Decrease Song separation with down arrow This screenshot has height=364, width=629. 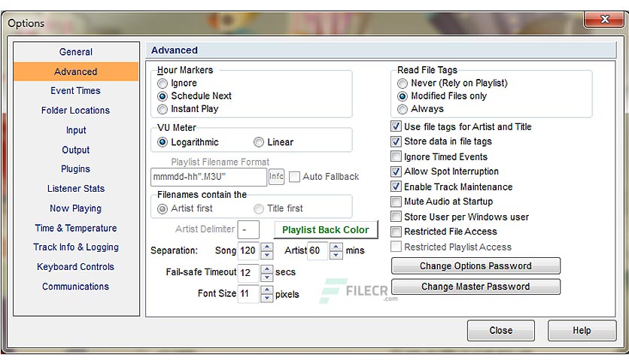pyautogui.click(x=267, y=255)
